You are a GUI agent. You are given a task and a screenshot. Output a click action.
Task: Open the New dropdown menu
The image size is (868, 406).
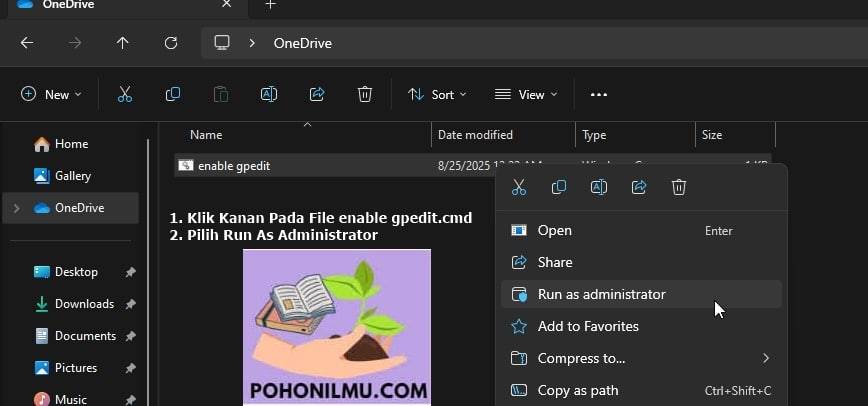pyautogui.click(x=50, y=95)
